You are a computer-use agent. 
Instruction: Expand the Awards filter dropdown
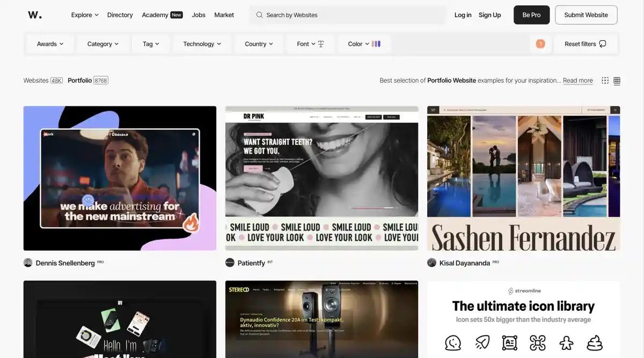[50, 44]
